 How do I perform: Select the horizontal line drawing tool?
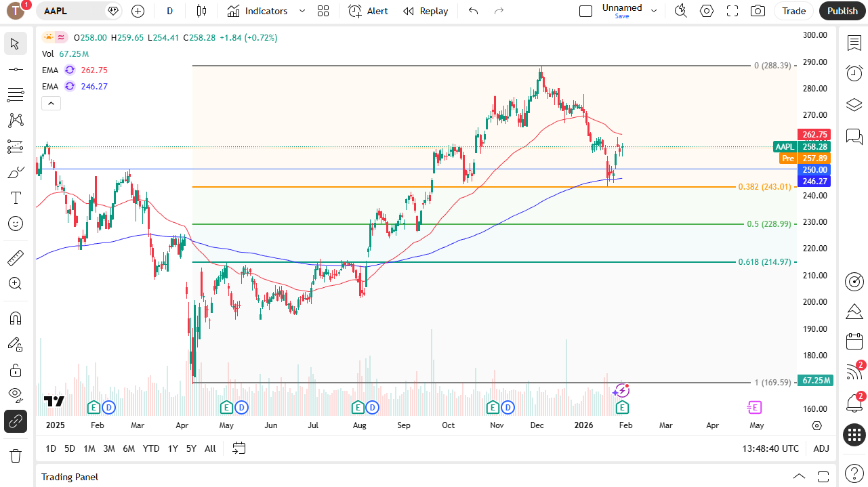coord(15,69)
